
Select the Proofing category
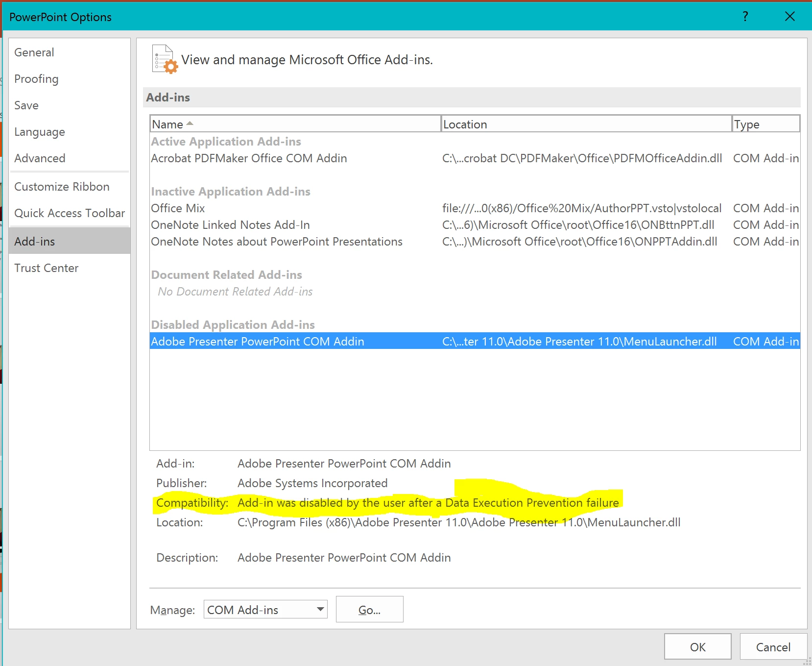tap(69, 79)
